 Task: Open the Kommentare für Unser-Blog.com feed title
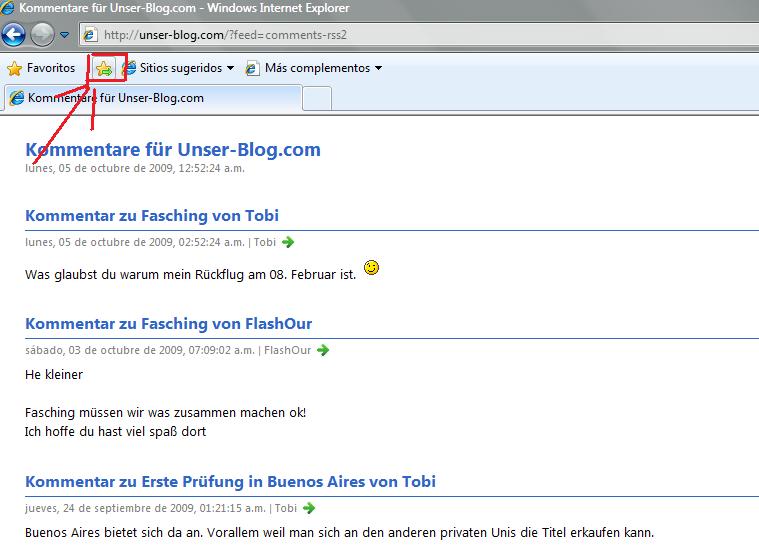tap(172, 150)
